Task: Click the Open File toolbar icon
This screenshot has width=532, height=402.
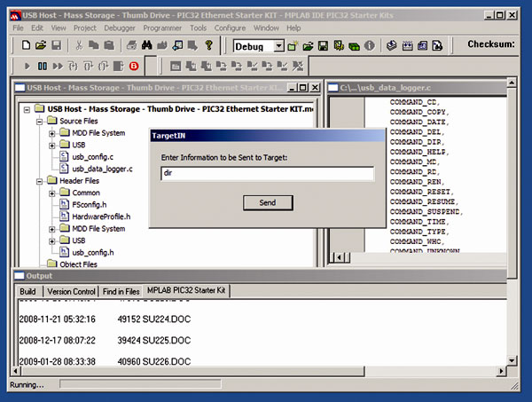Action: click(41, 45)
